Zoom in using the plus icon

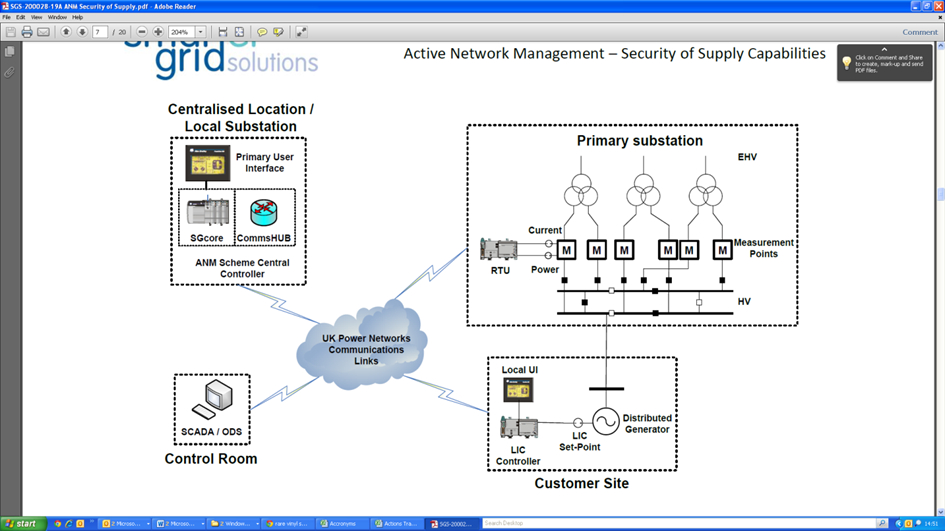[x=158, y=32]
